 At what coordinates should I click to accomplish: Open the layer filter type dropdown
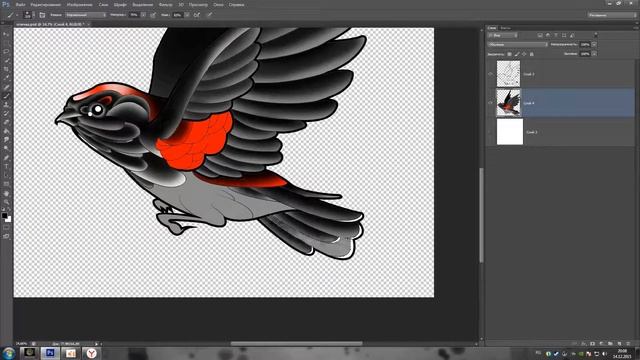click(x=503, y=36)
